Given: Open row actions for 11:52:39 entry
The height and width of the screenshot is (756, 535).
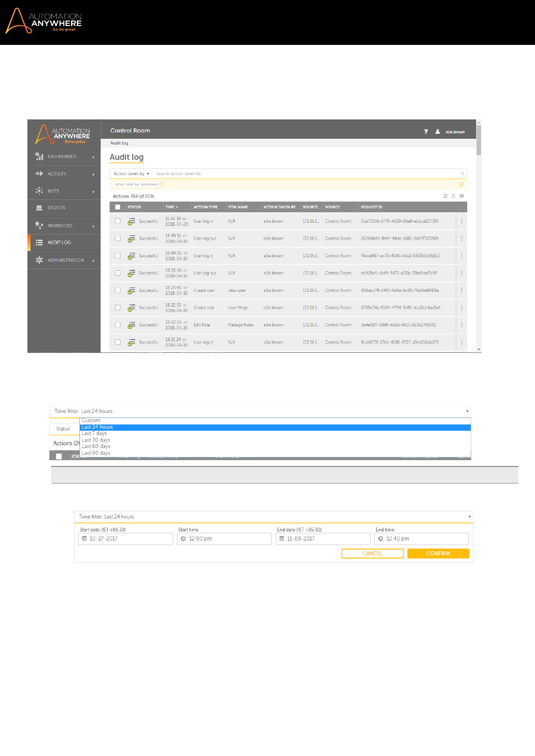Looking at the screenshot, I should (x=461, y=221).
